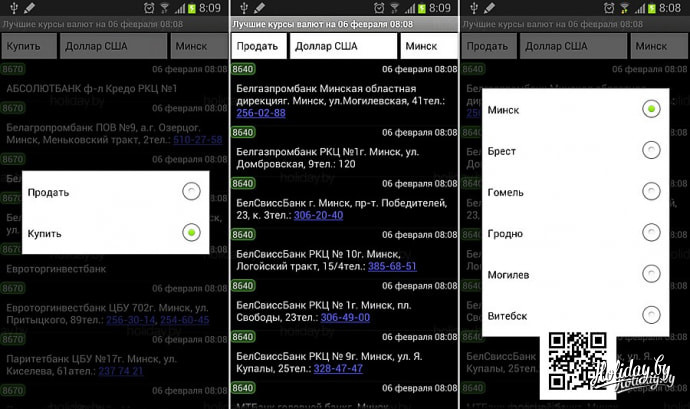This screenshot has height=409, width=690.
Task: Call phone number 256-02-88
Action: [260, 113]
